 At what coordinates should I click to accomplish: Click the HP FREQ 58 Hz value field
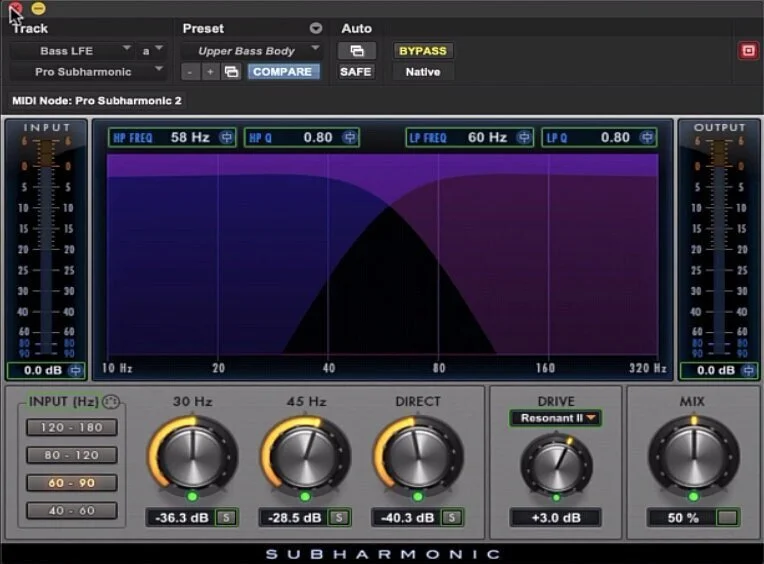tap(172, 137)
